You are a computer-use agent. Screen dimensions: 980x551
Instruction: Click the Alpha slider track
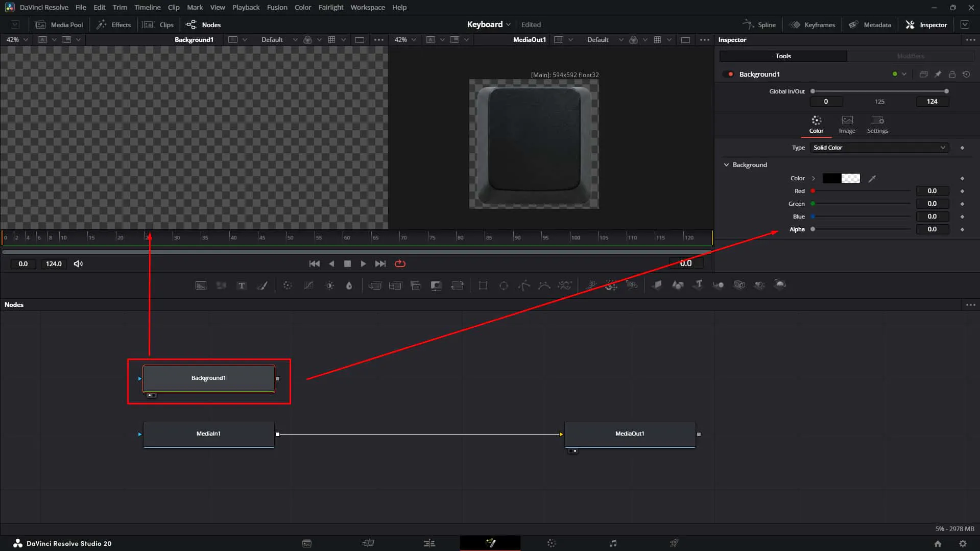862,229
